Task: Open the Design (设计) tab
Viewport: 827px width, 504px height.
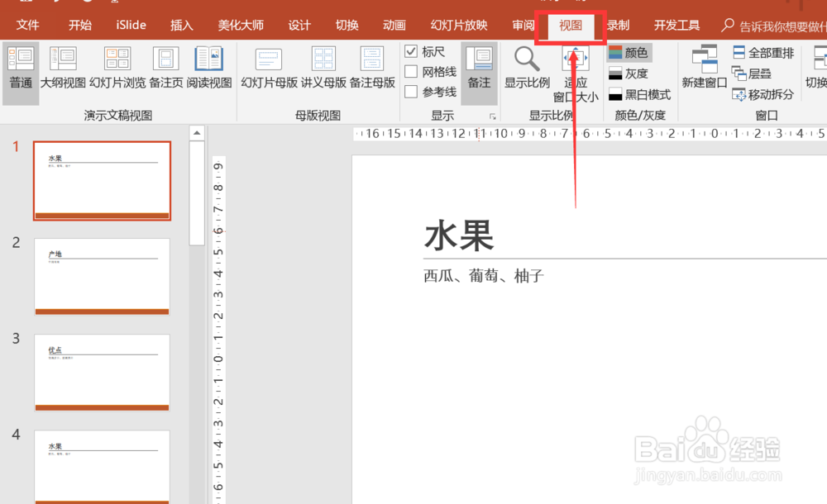Action: tap(299, 25)
